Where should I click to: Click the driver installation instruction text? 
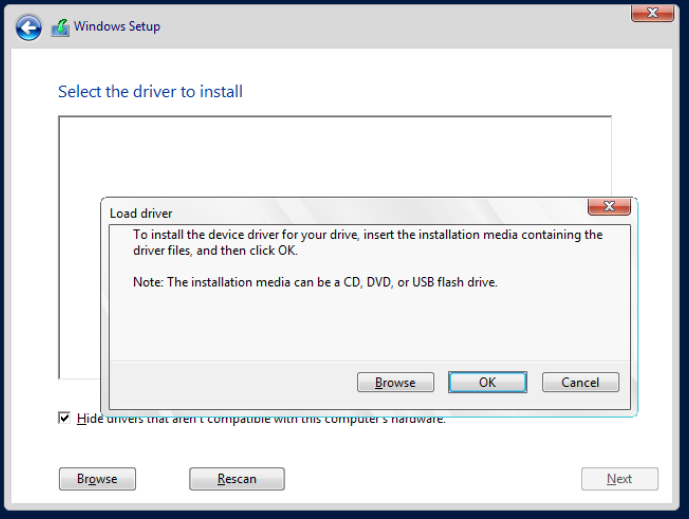pyautogui.click(x=367, y=242)
